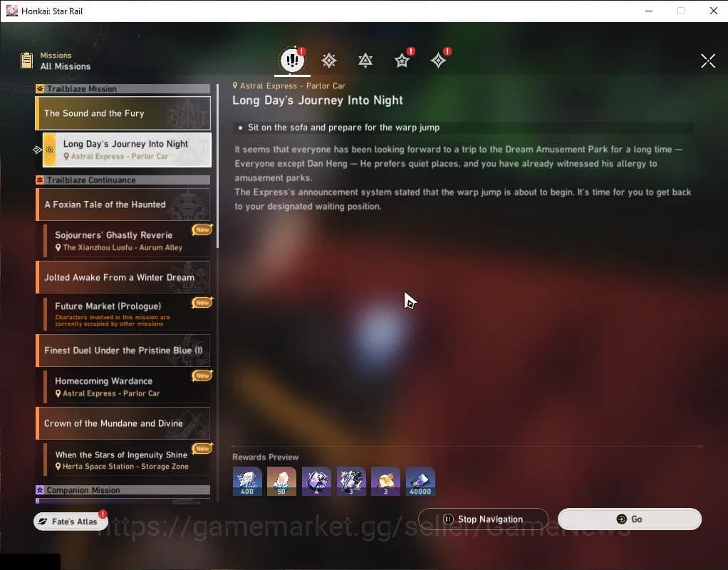Switch to Companion Mission star tab
This screenshot has width=728, height=570.
tap(402, 61)
